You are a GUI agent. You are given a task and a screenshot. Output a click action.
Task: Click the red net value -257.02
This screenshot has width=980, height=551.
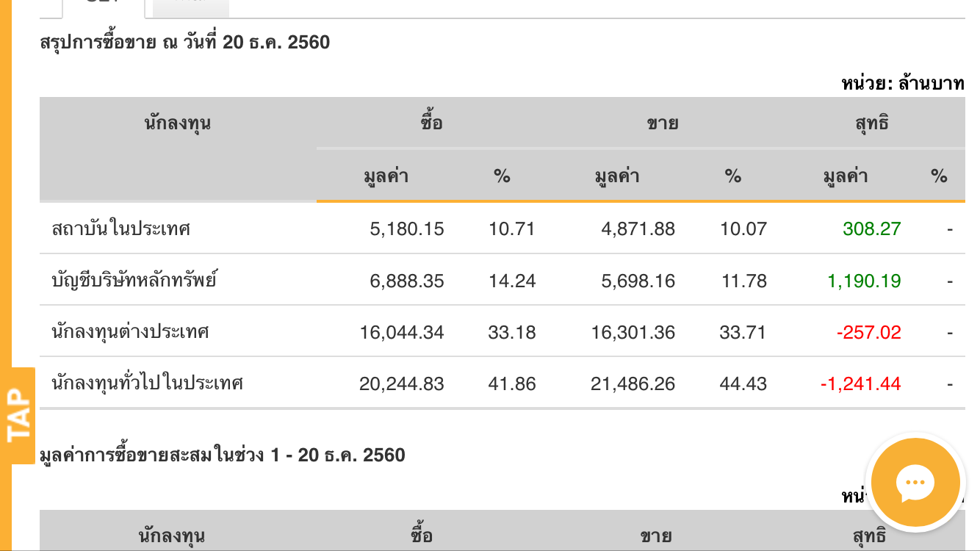pos(868,332)
